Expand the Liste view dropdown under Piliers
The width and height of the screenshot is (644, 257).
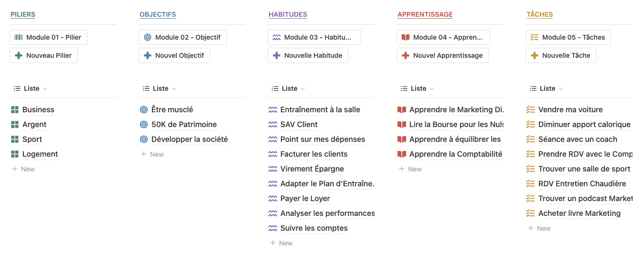click(31, 88)
